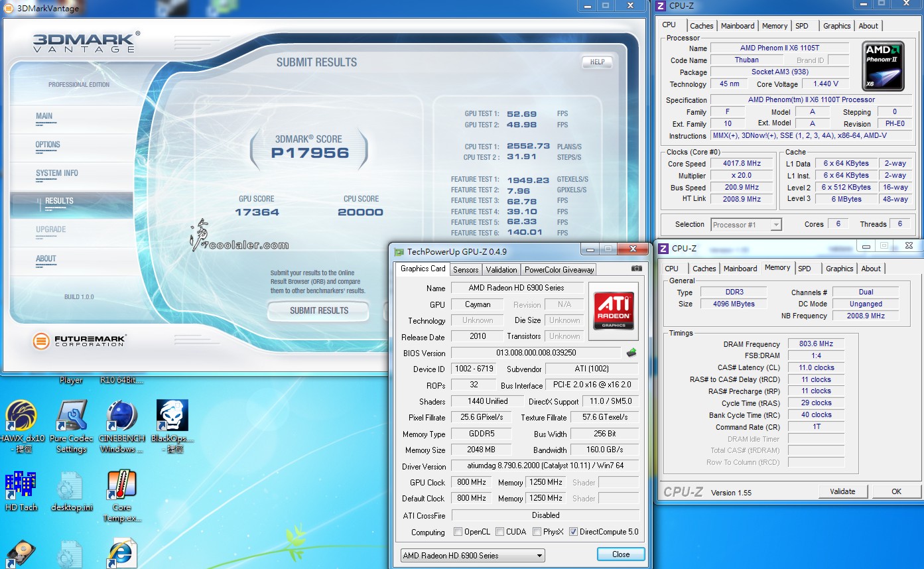Click the 3DMarkVantage title bar icon
This screenshot has height=569, width=924.
pos(9,8)
